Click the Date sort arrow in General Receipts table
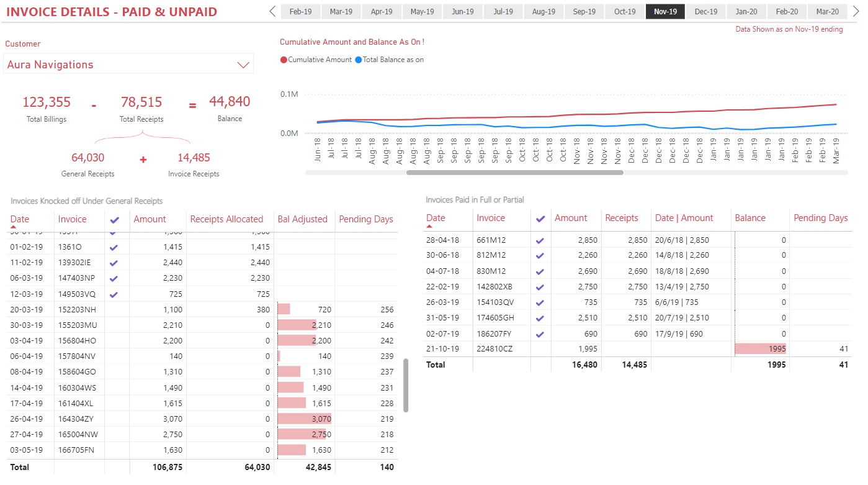This screenshot has width=868, height=485. tap(13, 227)
